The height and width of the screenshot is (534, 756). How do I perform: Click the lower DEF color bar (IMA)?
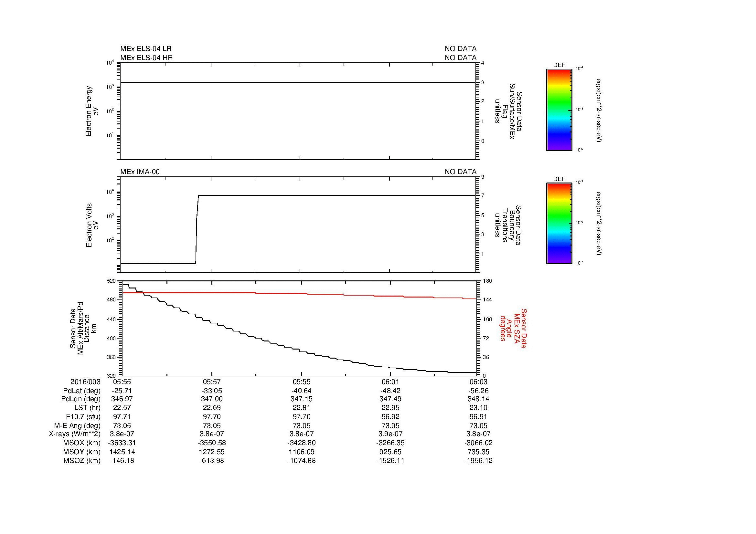[x=559, y=224]
